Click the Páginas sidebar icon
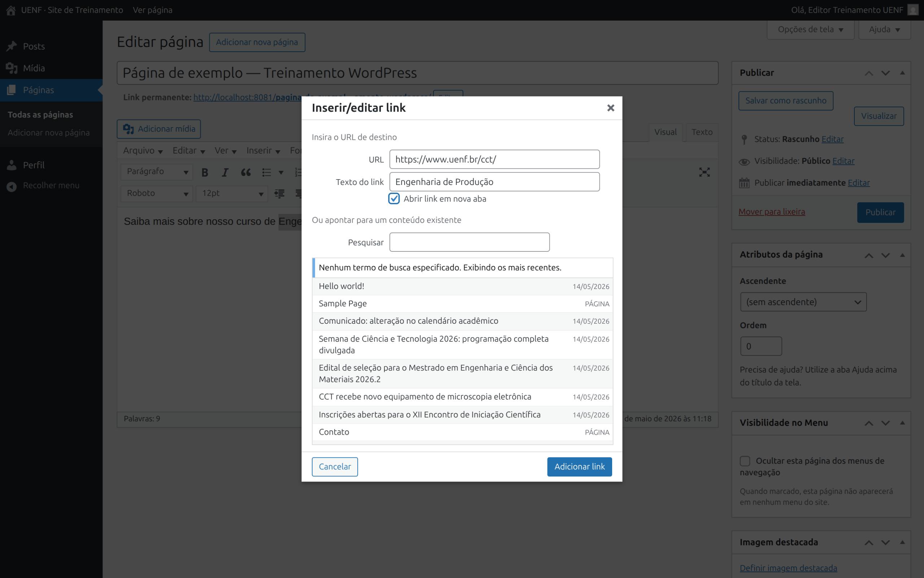The image size is (924, 578). coord(12,90)
